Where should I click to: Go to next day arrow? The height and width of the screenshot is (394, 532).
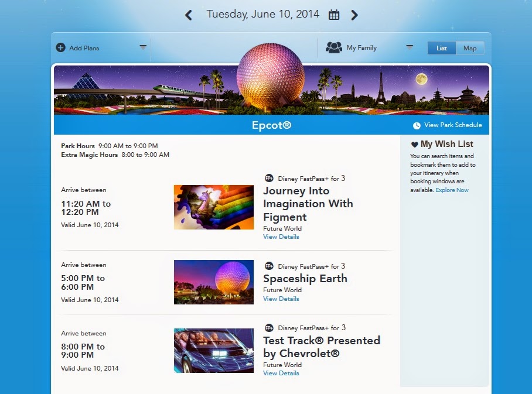point(354,15)
